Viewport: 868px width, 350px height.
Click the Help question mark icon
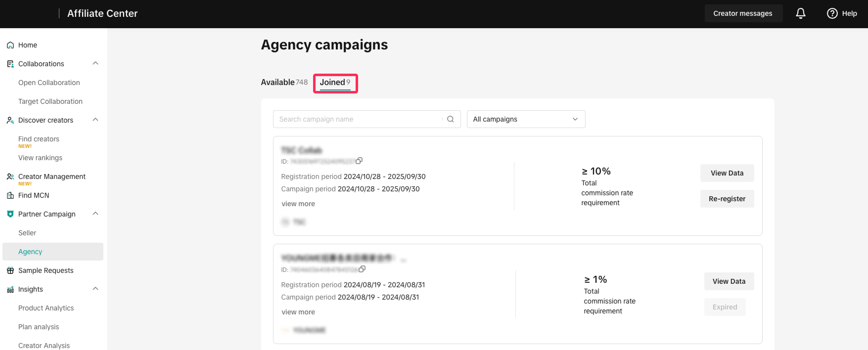coord(832,14)
